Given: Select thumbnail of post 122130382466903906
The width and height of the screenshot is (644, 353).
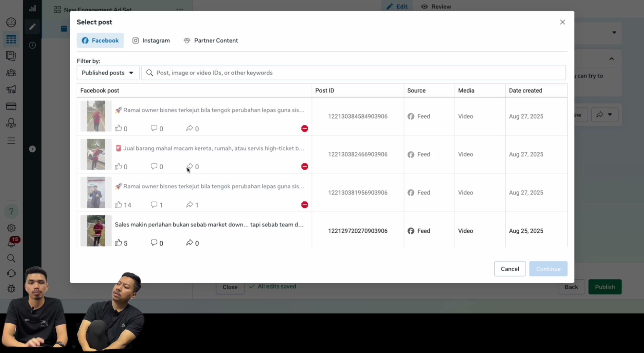Looking at the screenshot, I should coord(96,154).
